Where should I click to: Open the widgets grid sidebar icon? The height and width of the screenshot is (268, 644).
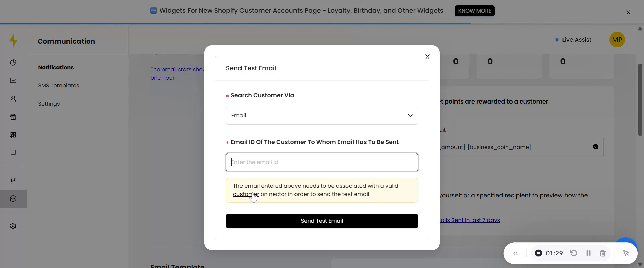[x=13, y=135]
